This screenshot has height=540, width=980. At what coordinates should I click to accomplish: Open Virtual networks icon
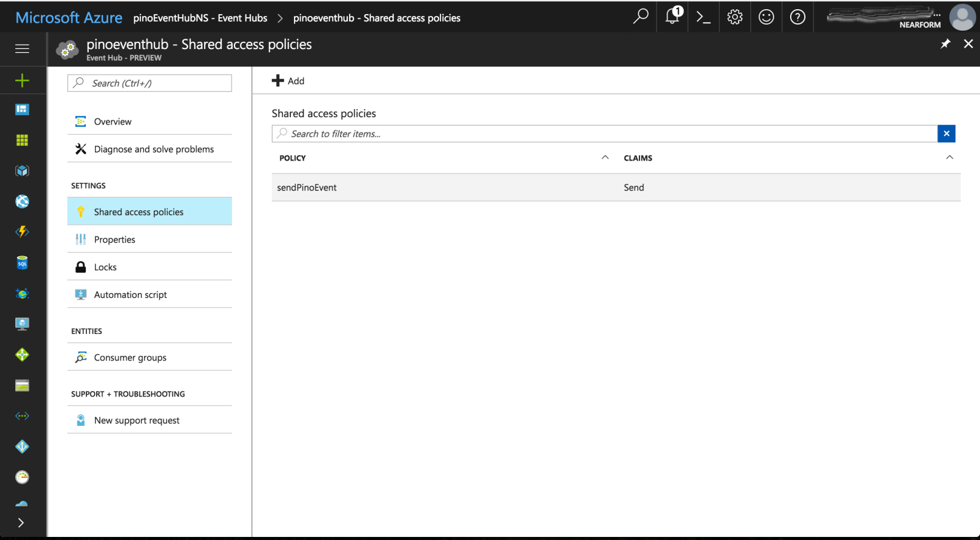coord(22,416)
